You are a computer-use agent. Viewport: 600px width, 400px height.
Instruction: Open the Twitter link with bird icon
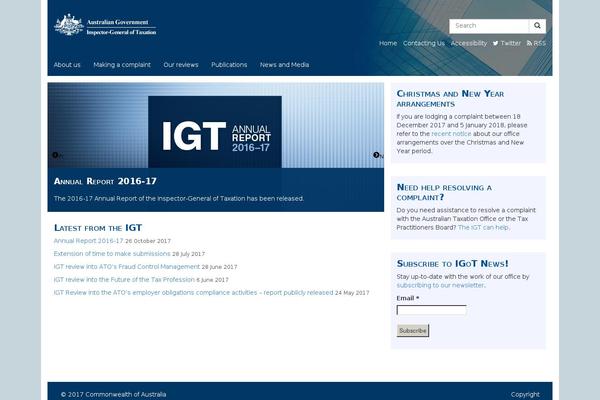507,43
